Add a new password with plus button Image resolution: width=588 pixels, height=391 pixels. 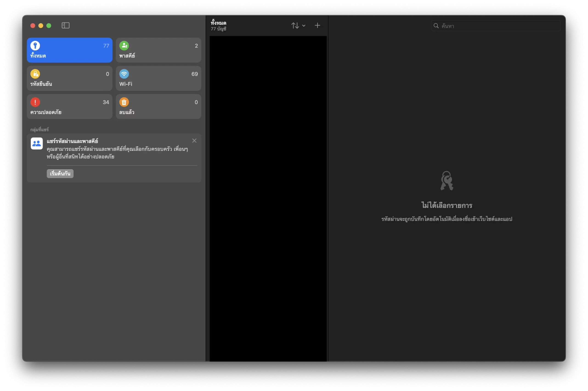[x=317, y=26]
